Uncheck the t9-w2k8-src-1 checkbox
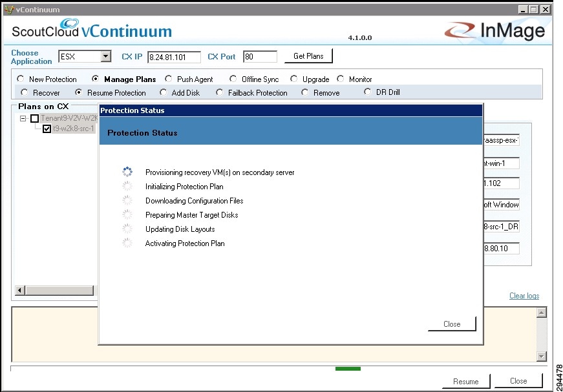Screen dimensions: 563x392 coord(47,129)
